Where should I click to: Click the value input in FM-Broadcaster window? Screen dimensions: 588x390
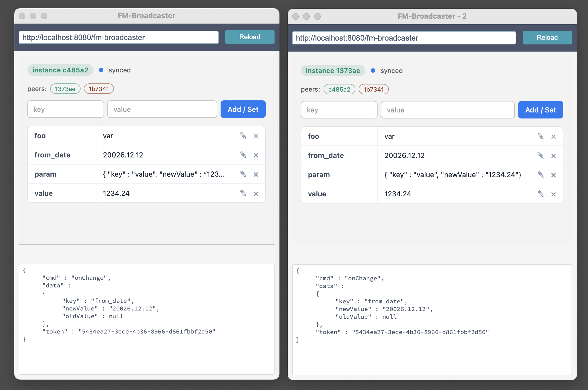pos(162,109)
